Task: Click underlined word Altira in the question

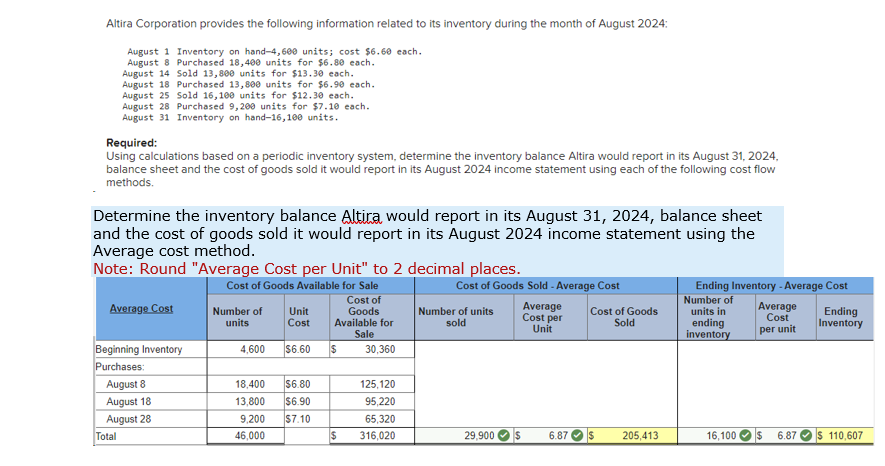Action: point(361,216)
